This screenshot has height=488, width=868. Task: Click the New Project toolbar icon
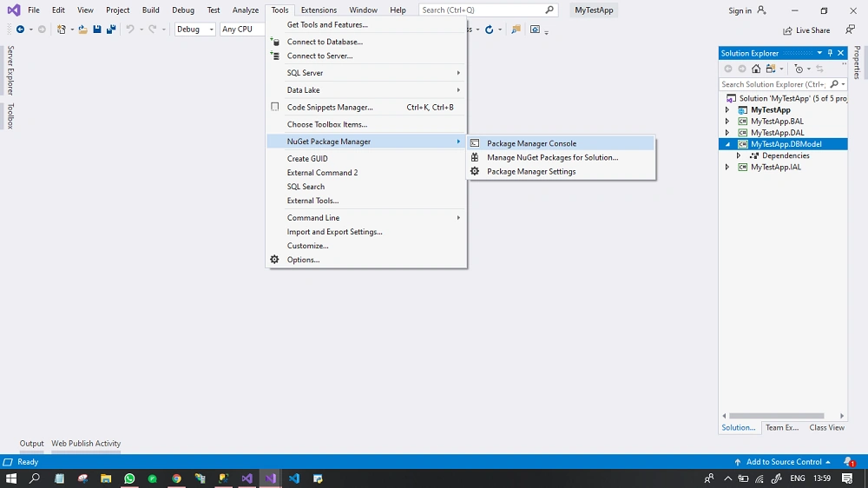click(x=62, y=30)
